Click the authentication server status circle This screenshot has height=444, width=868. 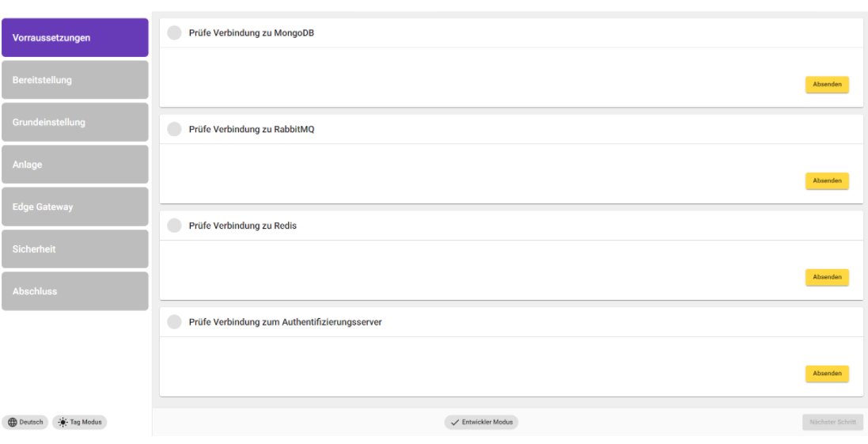coord(174,323)
